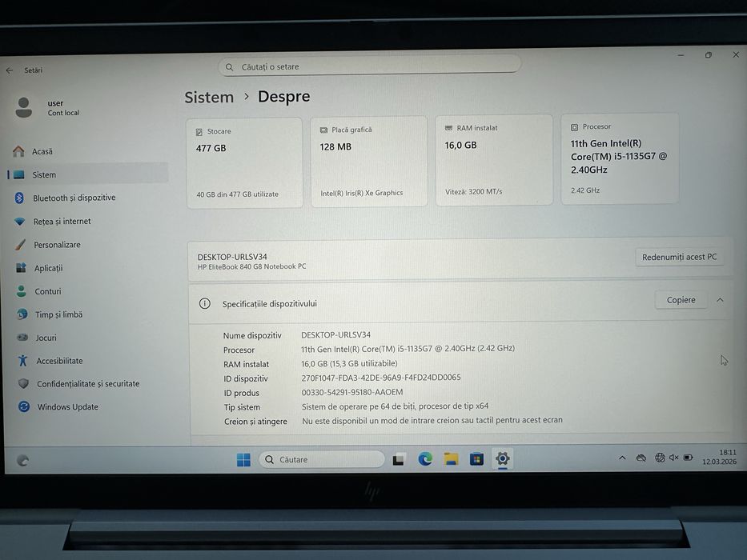Launch Microsoft Edge from taskbar
Viewport: 747px width, 560px height.
(425, 459)
